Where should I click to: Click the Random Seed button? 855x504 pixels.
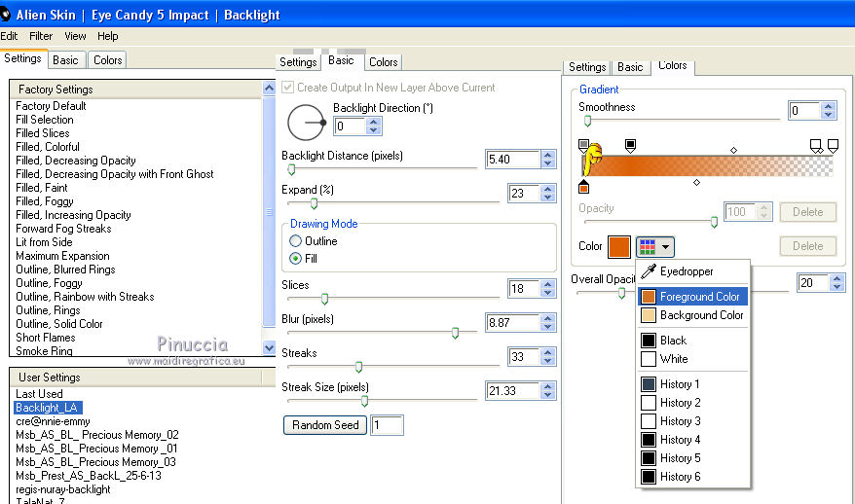coord(325,425)
